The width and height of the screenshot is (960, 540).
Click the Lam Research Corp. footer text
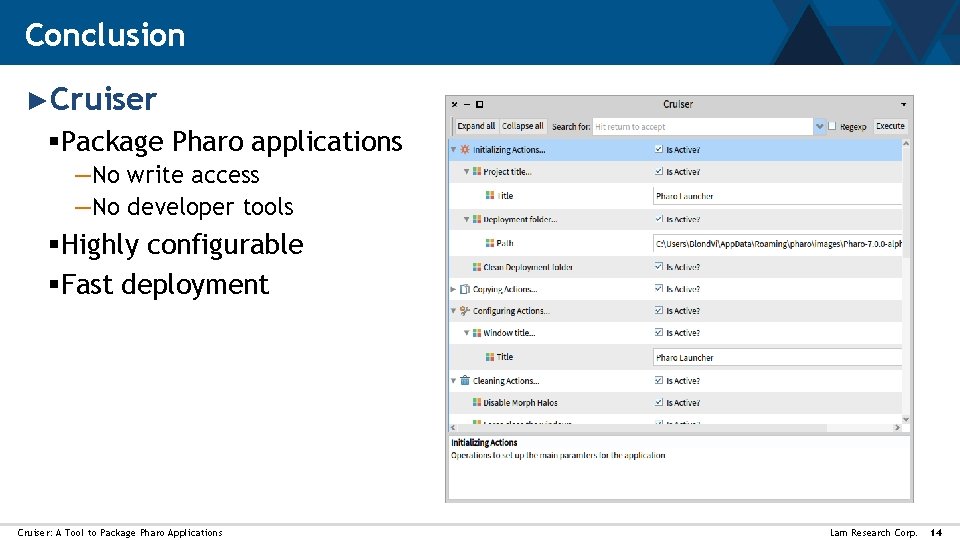[874, 533]
